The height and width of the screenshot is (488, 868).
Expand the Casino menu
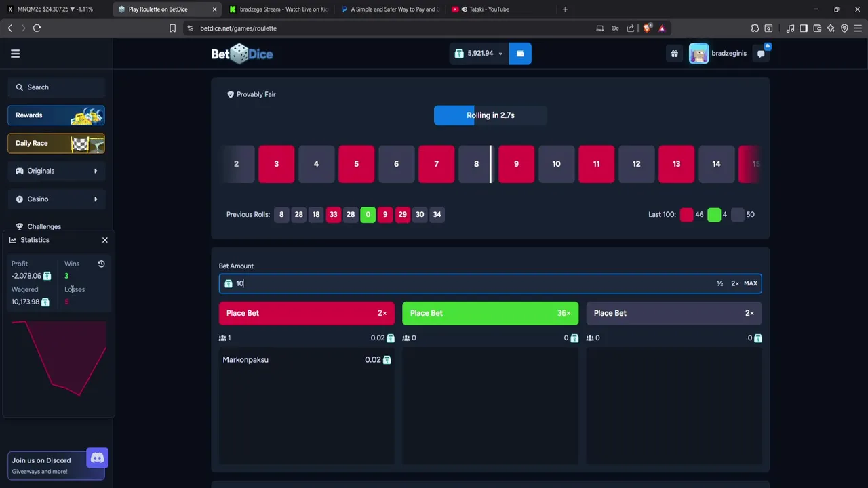tap(56, 199)
